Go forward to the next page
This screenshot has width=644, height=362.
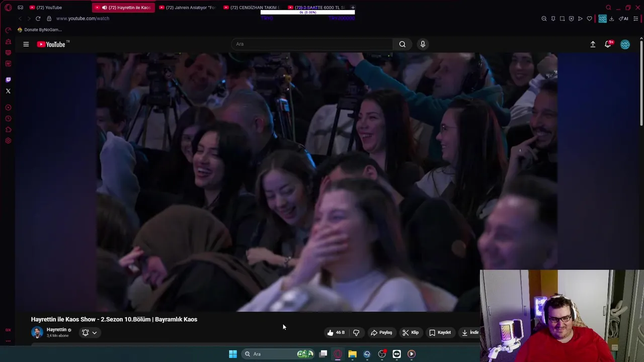pyautogui.click(x=29, y=19)
